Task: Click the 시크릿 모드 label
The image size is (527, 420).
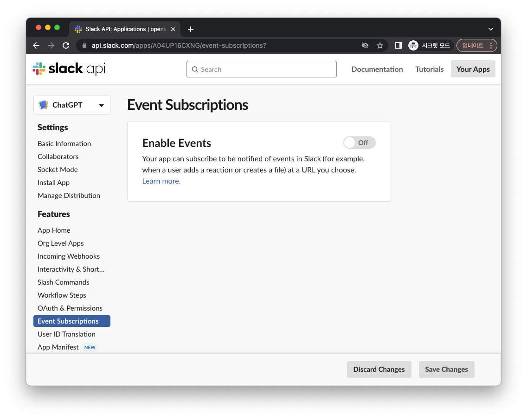Action: tap(436, 45)
